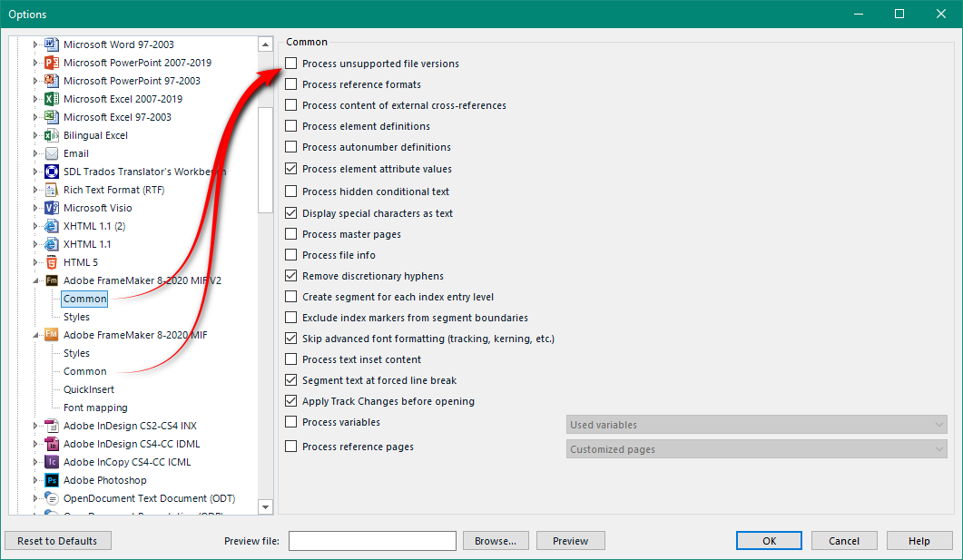Open Styles under FrameMaker 8-2020 MIF

point(77,353)
